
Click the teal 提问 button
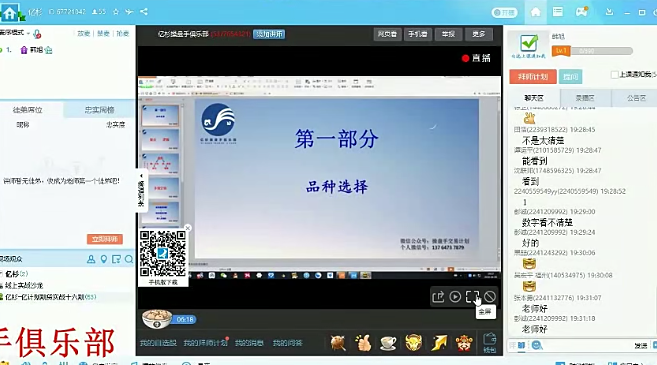tap(570, 77)
